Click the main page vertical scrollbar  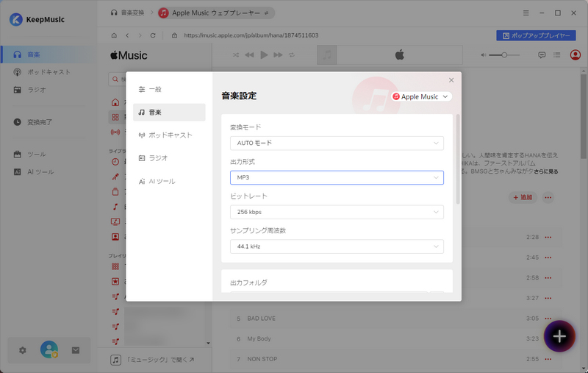pos(584,116)
